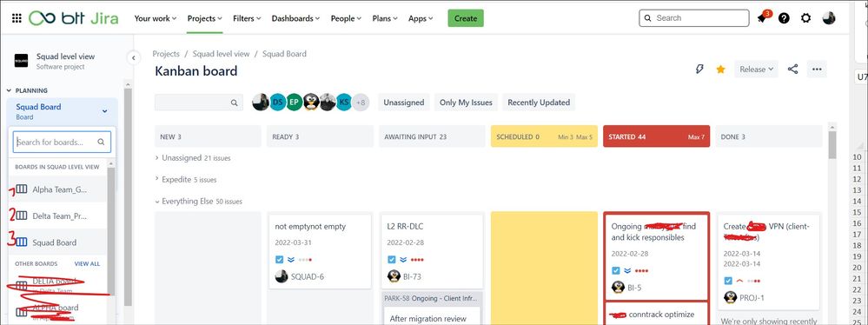Filter by the DS assignee avatar
The width and height of the screenshot is (868, 325).
pos(278,102)
